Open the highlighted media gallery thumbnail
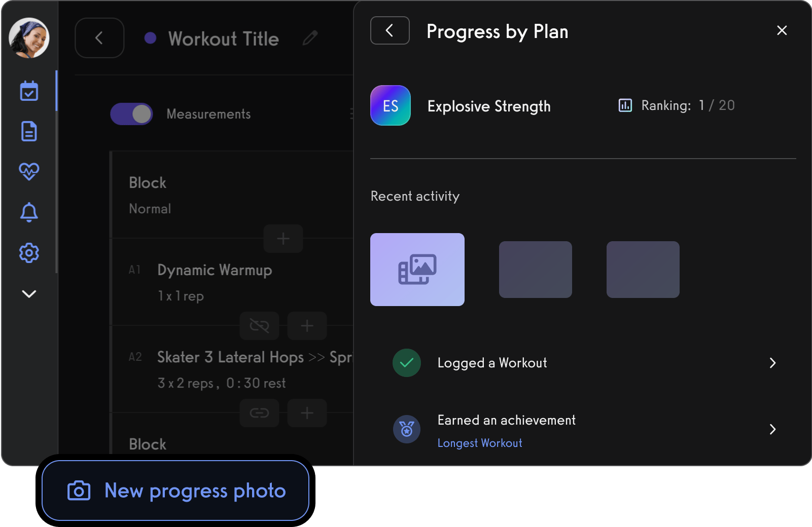812x527 pixels. 417,270
